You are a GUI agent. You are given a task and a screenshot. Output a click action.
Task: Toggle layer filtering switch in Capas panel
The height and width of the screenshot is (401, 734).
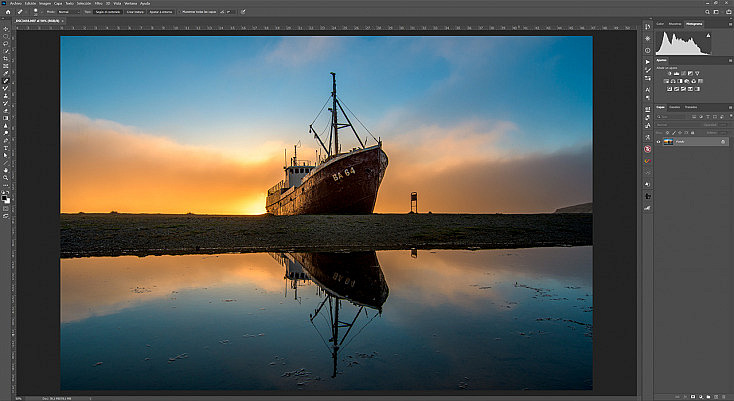(731, 116)
